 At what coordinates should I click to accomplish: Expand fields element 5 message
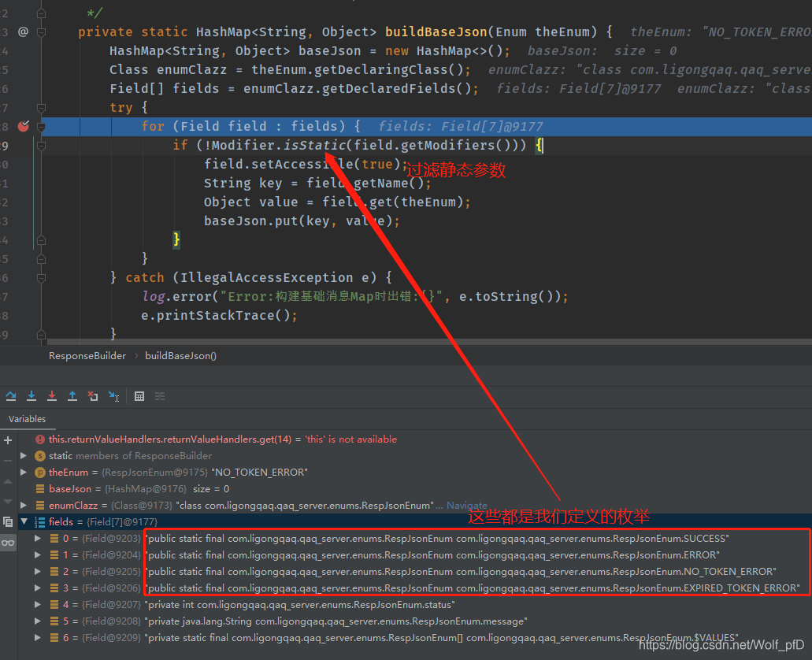point(38,621)
